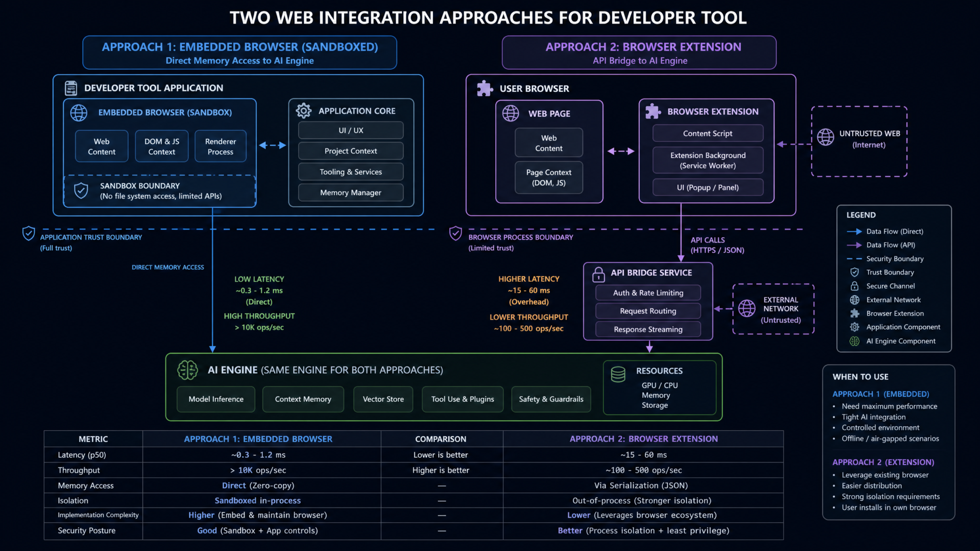Click the Model Inference box
The height and width of the screenshot is (551, 980).
216,399
